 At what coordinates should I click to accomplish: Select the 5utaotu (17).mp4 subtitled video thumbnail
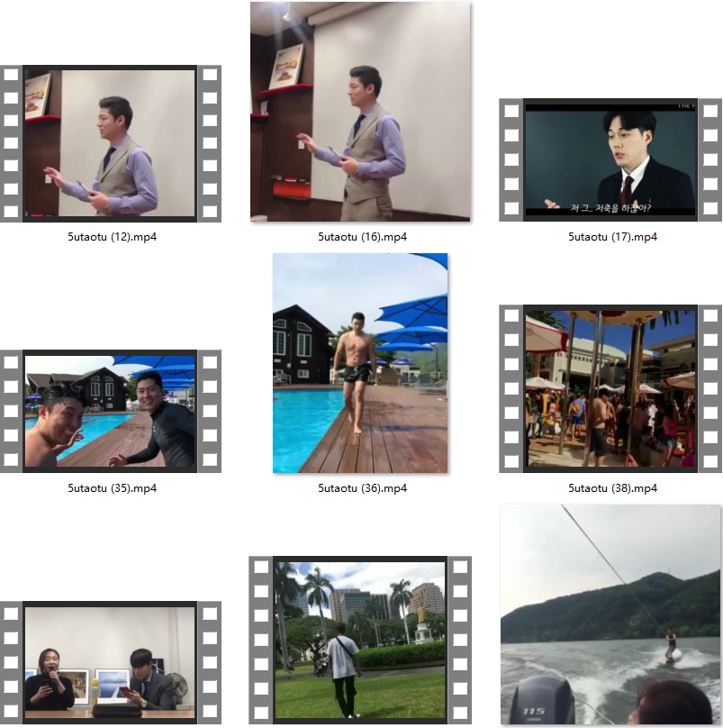pyautogui.click(x=611, y=160)
